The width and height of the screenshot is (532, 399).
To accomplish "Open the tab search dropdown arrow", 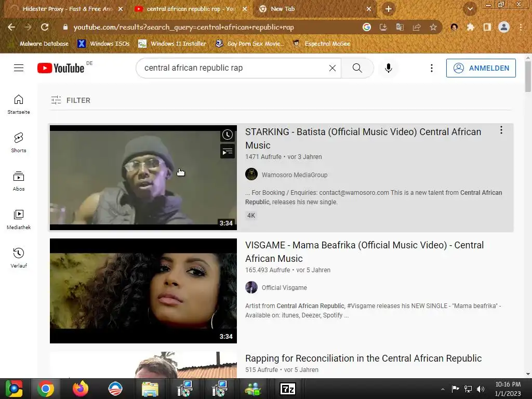I will [470, 9].
